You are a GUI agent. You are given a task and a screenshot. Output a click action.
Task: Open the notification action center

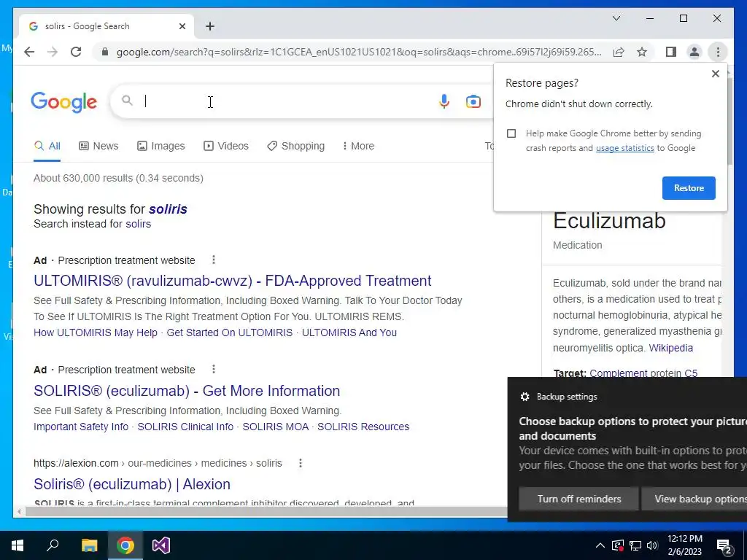click(724, 546)
